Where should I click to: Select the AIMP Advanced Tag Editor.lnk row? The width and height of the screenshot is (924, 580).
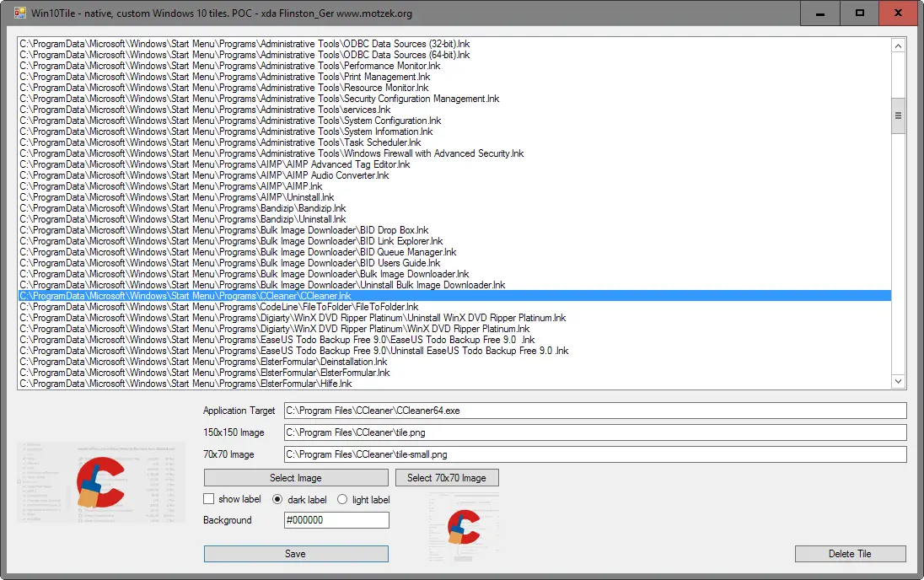click(454, 164)
